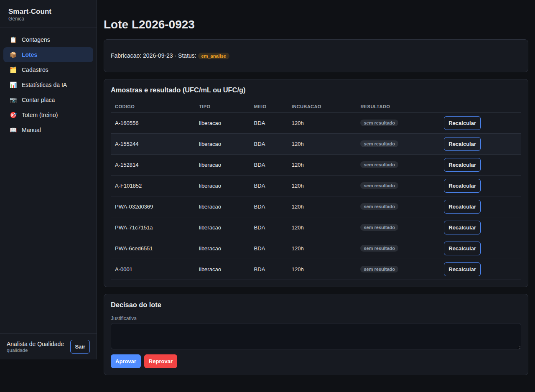Viewport: 535px width, 392px height.
Task: Reject the lot with Reprovar
Action: [160, 361]
